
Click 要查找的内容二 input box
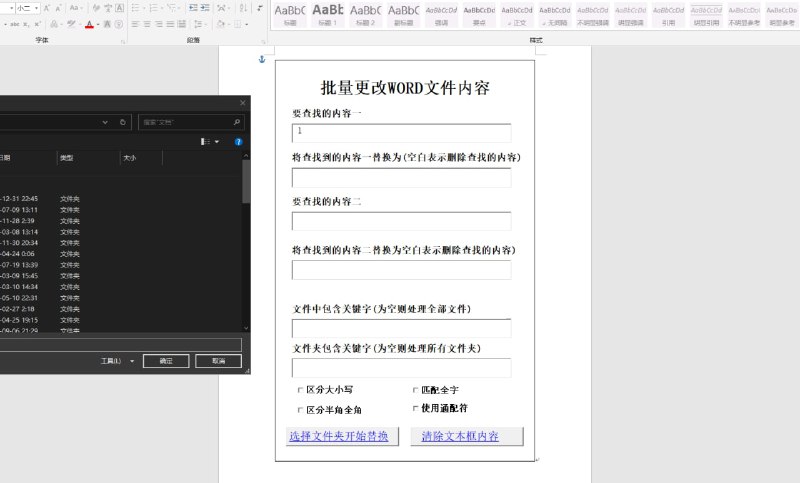coord(402,221)
